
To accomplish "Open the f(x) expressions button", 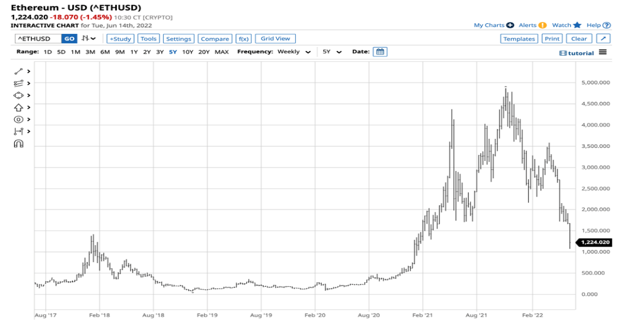I will tap(244, 39).
